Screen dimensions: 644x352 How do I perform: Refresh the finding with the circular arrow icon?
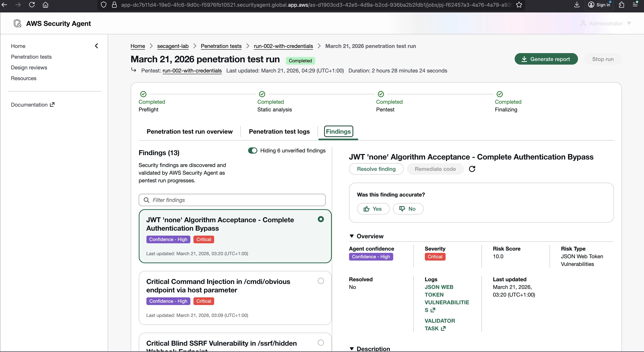(x=472, y=169)
